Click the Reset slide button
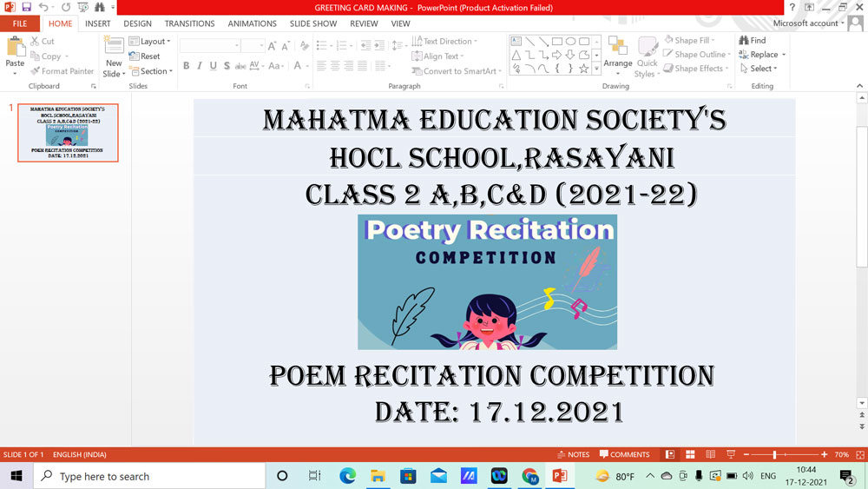The height and width of the screenshot is (489, 868). (145, 56)
